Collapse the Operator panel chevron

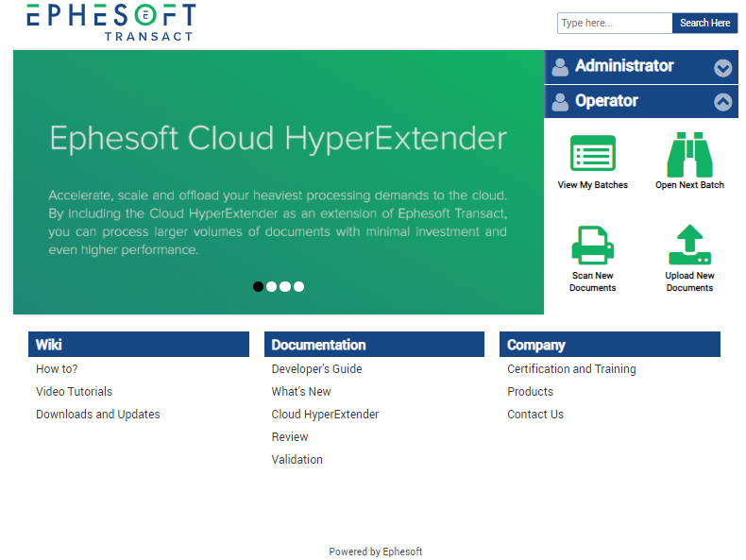[x=722, y=102]
